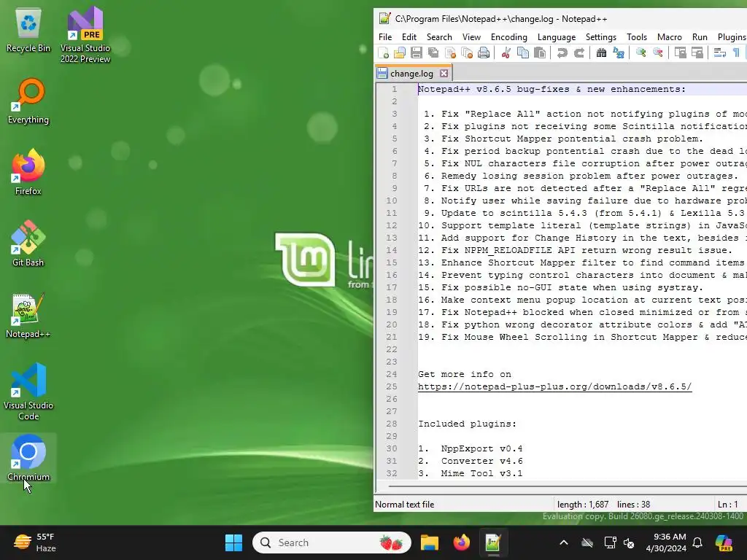
Task: Open the Encoding menu
Action: click(x=508, y=37)
